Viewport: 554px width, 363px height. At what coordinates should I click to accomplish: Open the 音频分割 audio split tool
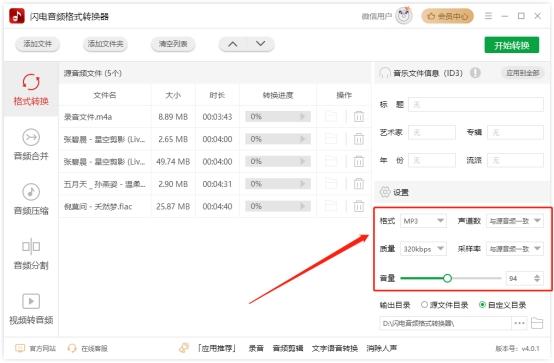pos(31,254)
